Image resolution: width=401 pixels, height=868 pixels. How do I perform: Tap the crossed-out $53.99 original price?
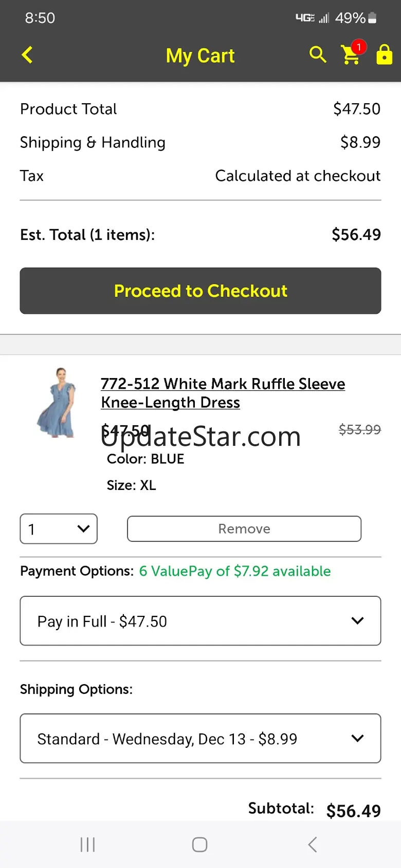click(x=359, y=429)
